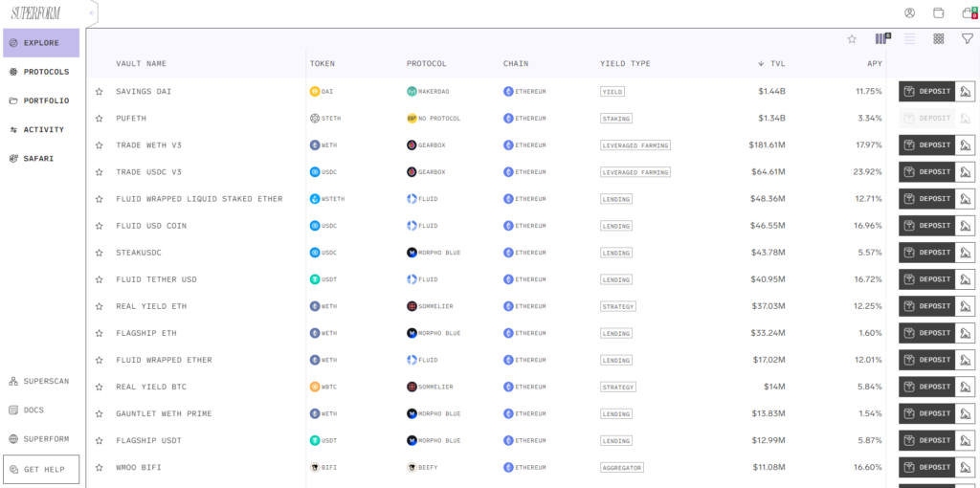Screen dimensions: 980x488
Task: Click the icon beside Savings DAI Deposit
Action: 966,91
